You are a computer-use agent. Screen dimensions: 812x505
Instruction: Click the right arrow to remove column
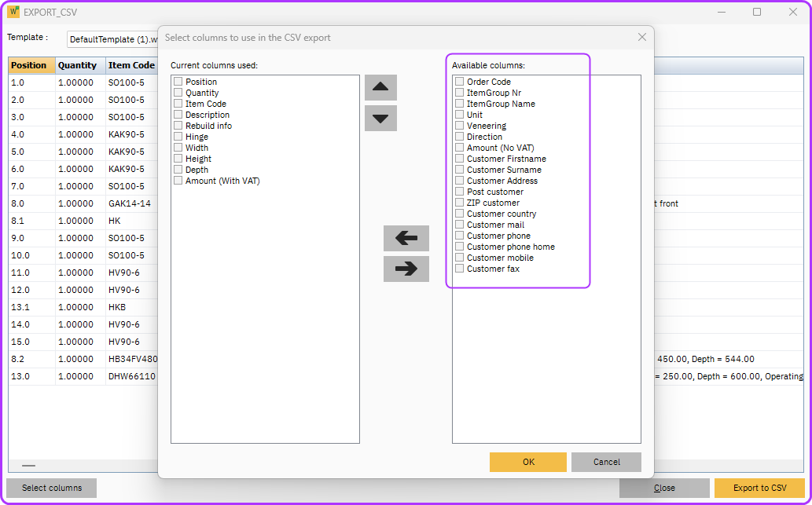click(406, 269)
